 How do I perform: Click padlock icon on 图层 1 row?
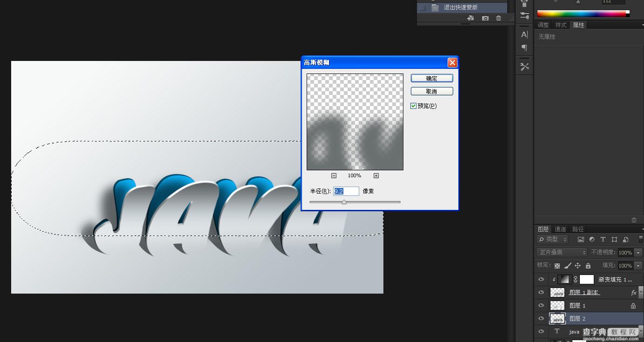(x=633, y=306)
